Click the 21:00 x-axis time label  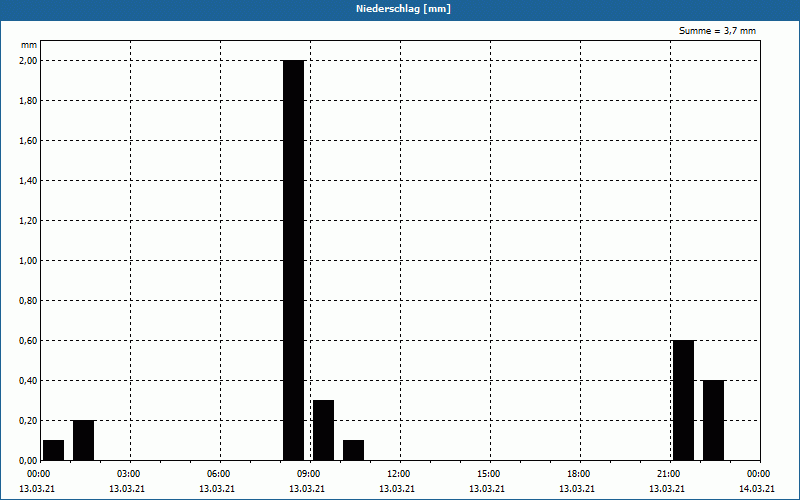[668, 474]
